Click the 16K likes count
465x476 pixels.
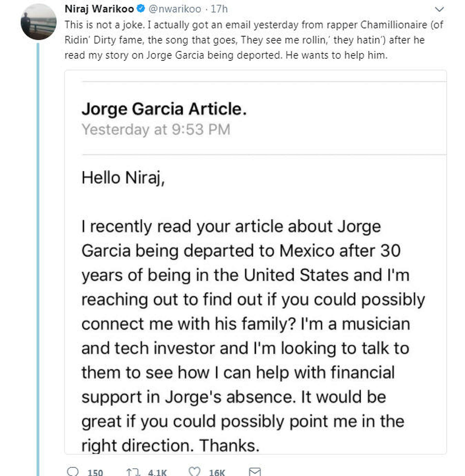tap(217, 472)
